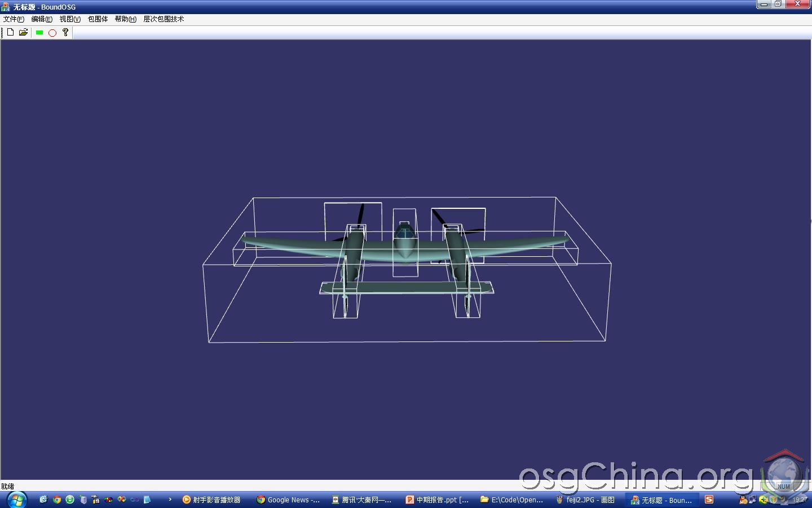This screenshot has height=508, width=812.
Task: Open the 包围体 menu
Action: (x=98, y=19)
